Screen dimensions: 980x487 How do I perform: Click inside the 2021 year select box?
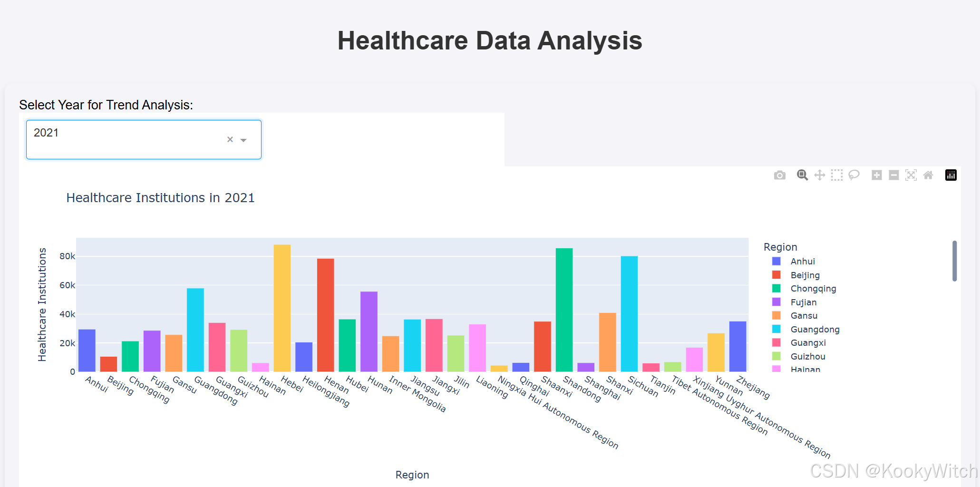click(119, 133)
